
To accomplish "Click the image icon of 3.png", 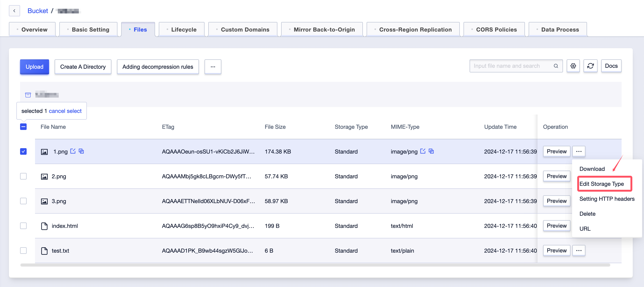I will (x=44, y=201).
